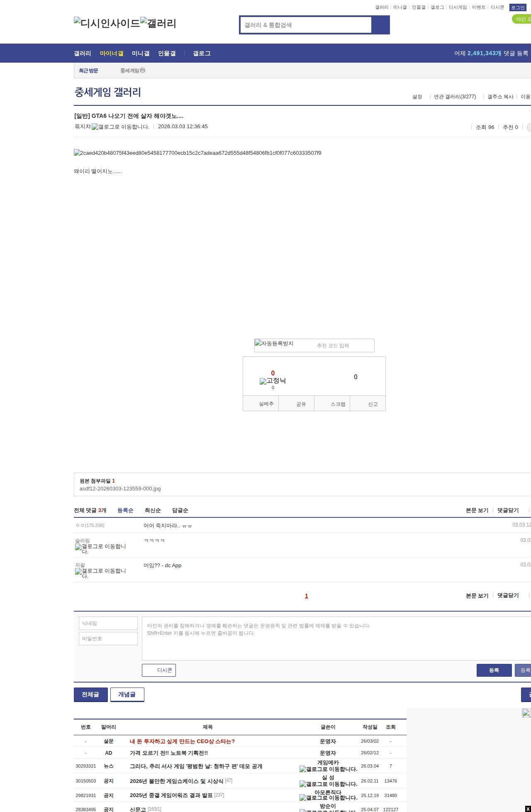Select 미니갤 in the blue navigation bar
The image size is (531, 812).
coord(141,54)
